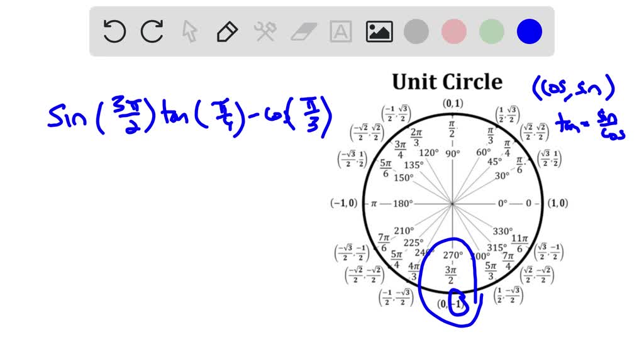Click the 5π/4 radian label
Viewport: 644px width, 352px height.
(x=396, y=260)
